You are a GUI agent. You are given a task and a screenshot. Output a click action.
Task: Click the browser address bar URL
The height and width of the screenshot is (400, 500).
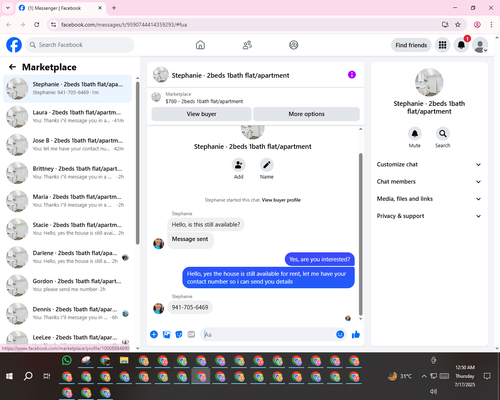(124, 25)
